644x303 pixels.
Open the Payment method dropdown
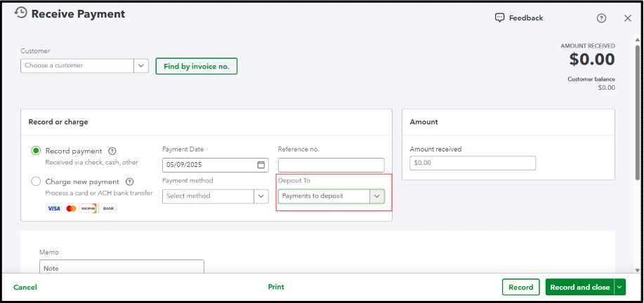click(263, 196)
